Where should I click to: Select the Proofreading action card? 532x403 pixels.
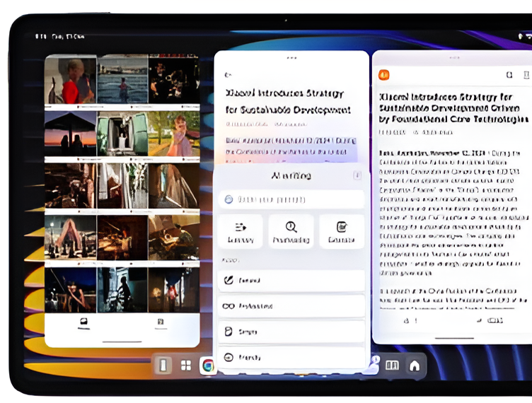tap(291, 231)
